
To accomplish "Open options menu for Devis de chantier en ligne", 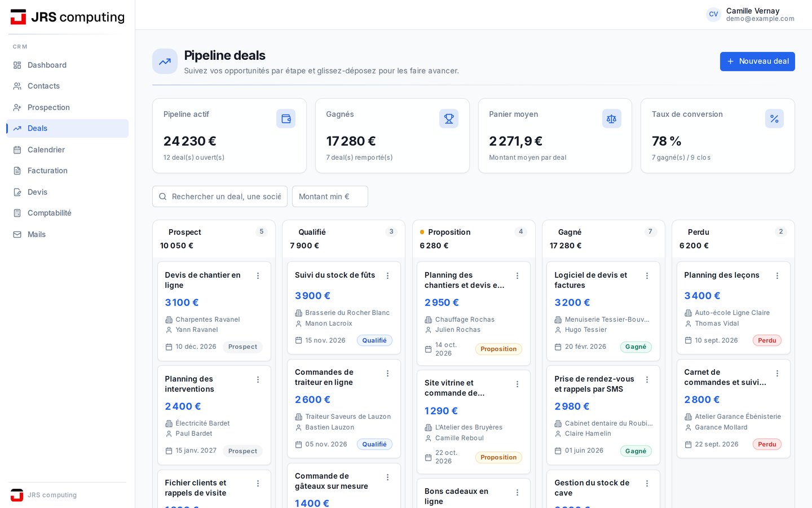I will click(258, 276).
